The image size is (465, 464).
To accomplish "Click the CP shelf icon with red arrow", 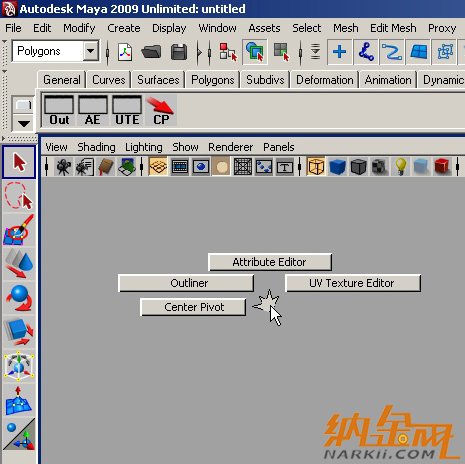I will (x=161, y=110).
